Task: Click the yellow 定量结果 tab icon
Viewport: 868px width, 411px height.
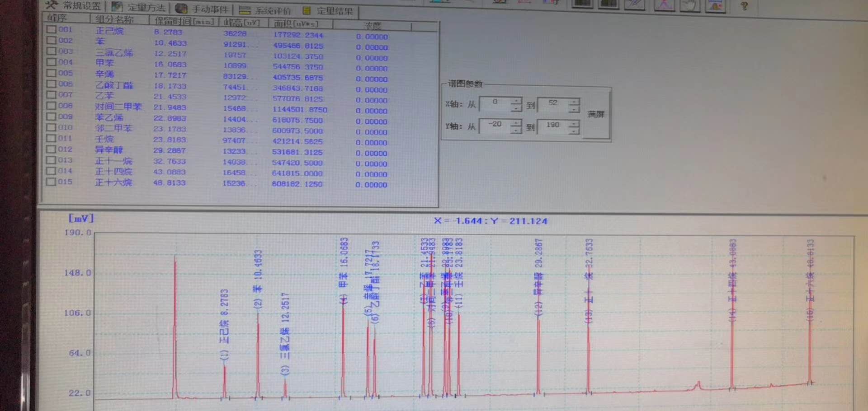Action: coord(307,10)
